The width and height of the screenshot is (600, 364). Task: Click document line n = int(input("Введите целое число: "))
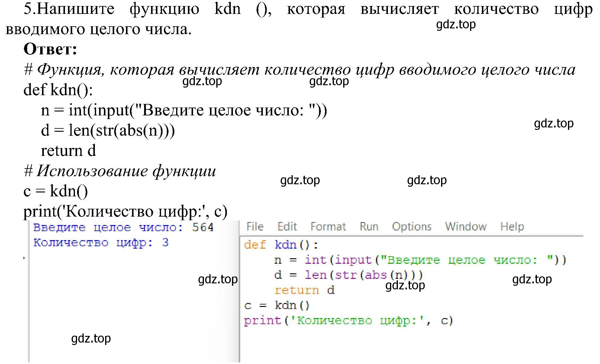pos(184,110)
